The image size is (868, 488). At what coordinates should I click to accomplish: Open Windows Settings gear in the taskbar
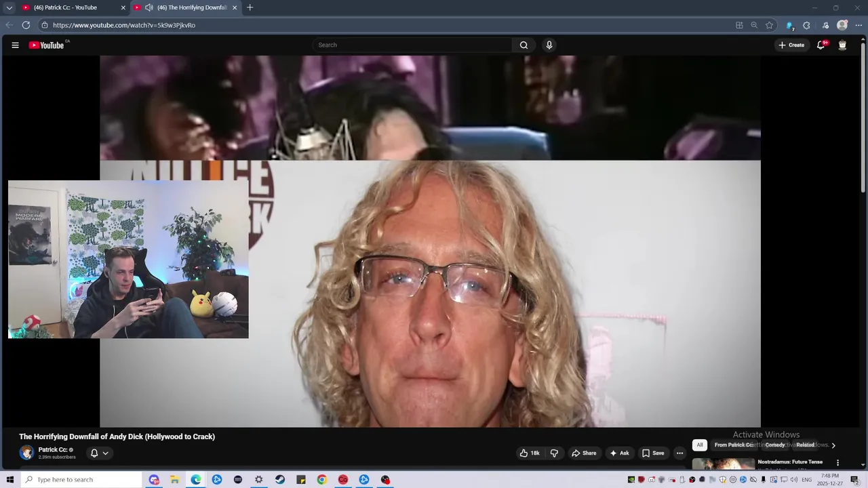point(259,480)
